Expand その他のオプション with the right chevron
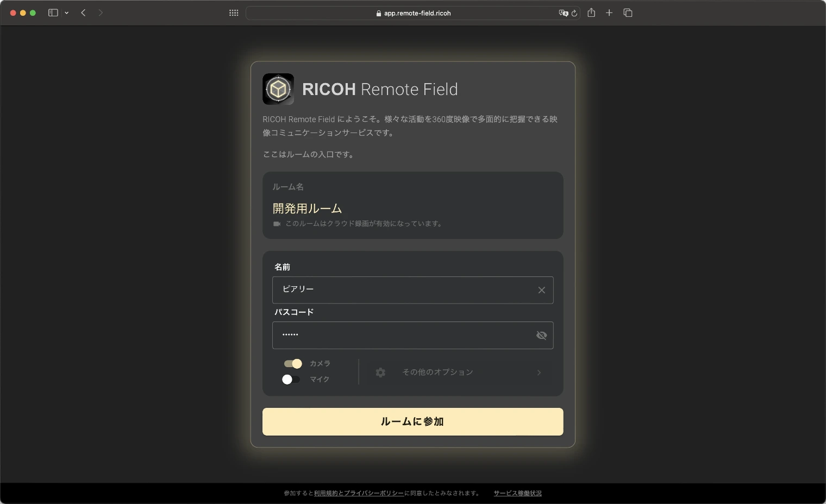The width and height of the screenshot is (826, 504). (539, 373)
